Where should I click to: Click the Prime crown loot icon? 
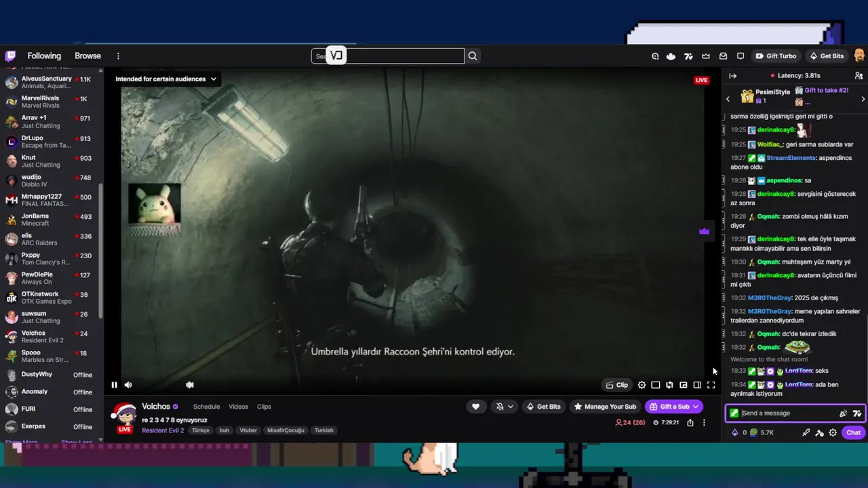706,56
